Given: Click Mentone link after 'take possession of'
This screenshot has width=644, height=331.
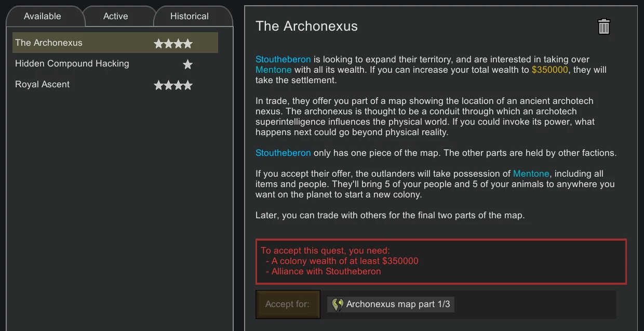Looking at the screenshot, I should 531,174.
